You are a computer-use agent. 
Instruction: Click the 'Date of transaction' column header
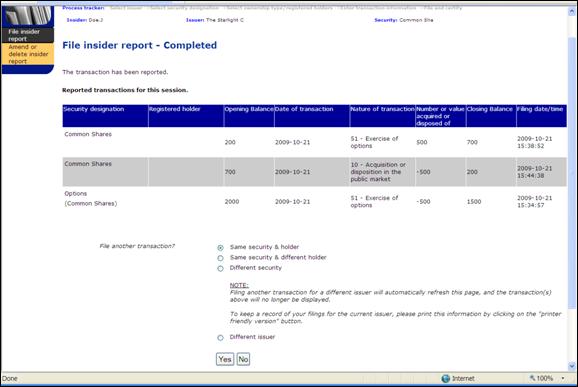tap(312, 116)
